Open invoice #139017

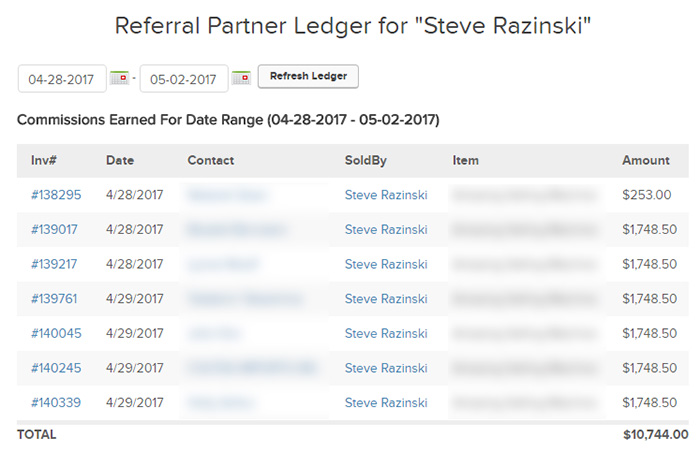(54, 229)
